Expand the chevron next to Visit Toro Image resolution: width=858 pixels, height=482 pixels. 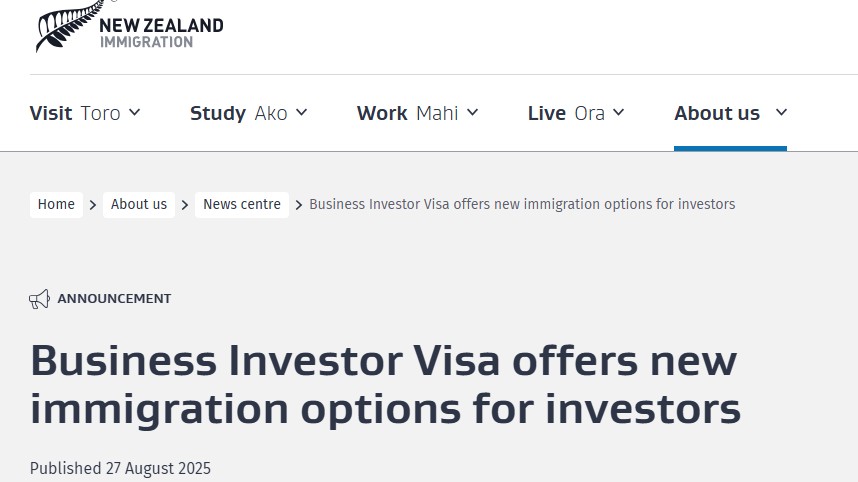tap(135, 112)
